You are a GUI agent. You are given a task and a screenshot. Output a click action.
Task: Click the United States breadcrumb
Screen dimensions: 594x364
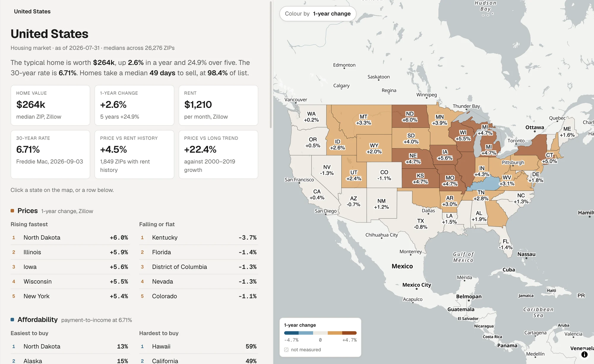pos(32,11)
